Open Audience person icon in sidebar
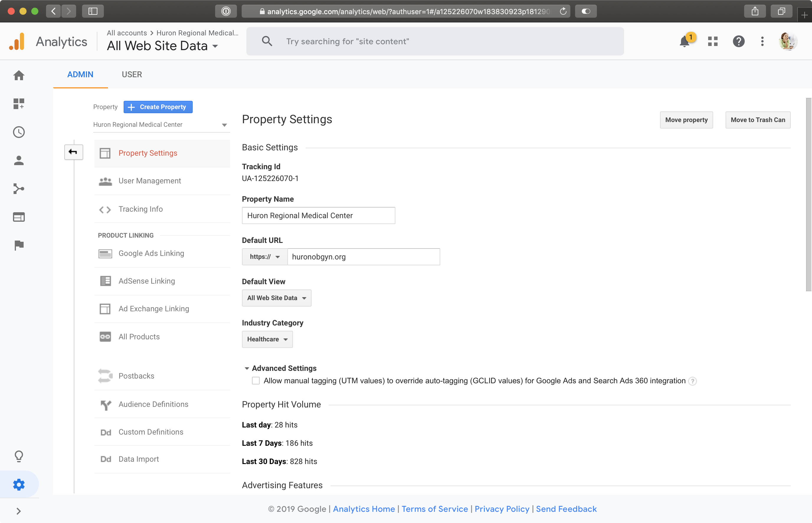The image size is (812, 523). pyautogui.click(x=19, y=160)
